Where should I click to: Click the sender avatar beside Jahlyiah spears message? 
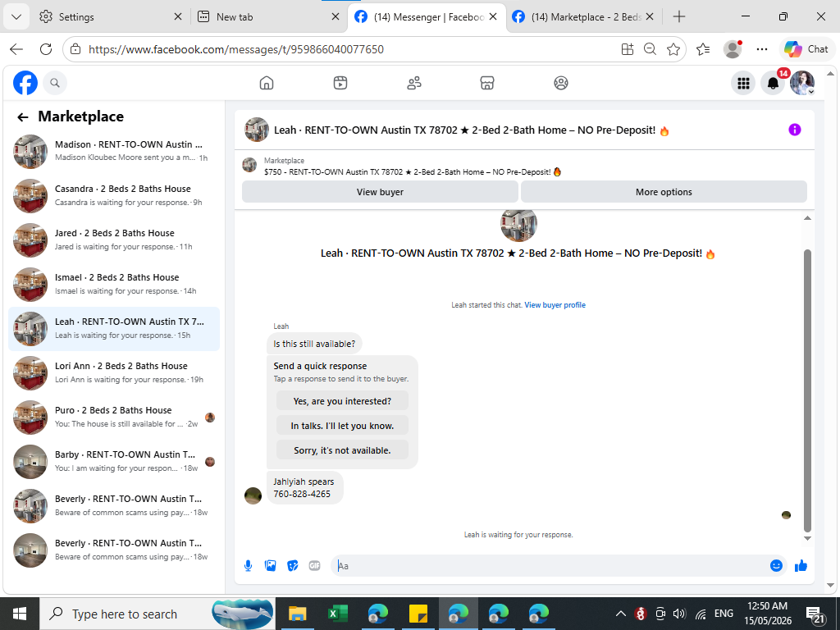tap(253, 496)
